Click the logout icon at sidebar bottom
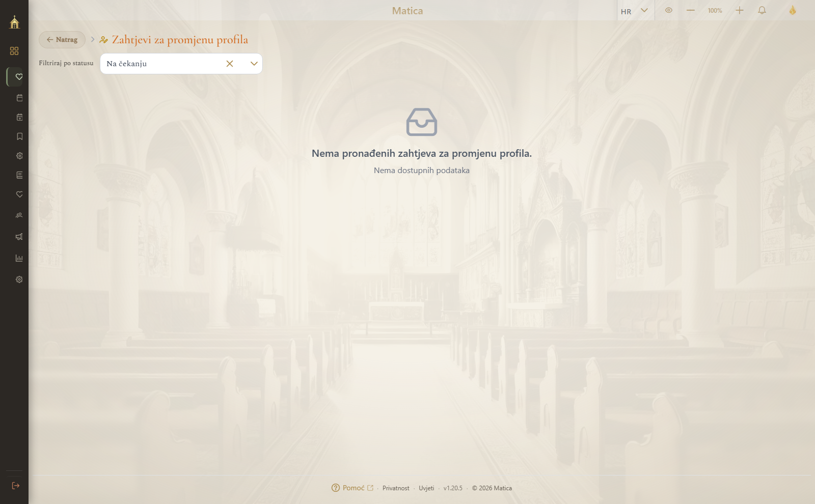Image resolution: width=815 pixels, height=504 pixels. coord(16,486)
